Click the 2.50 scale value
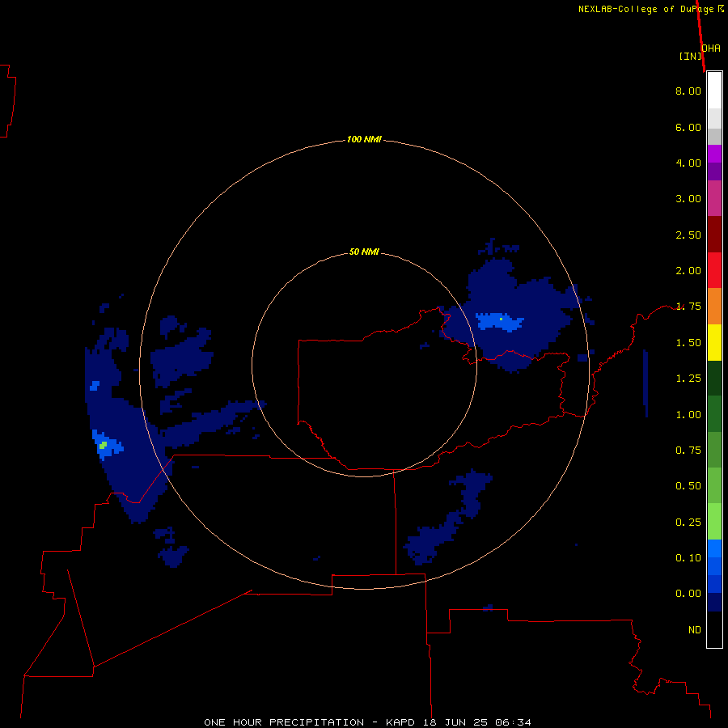 (x=688, y=235)
